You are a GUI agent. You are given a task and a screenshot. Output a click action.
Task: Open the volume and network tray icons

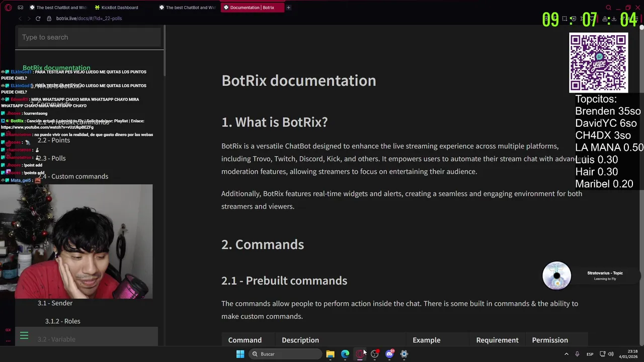click(x=606, y=354)
